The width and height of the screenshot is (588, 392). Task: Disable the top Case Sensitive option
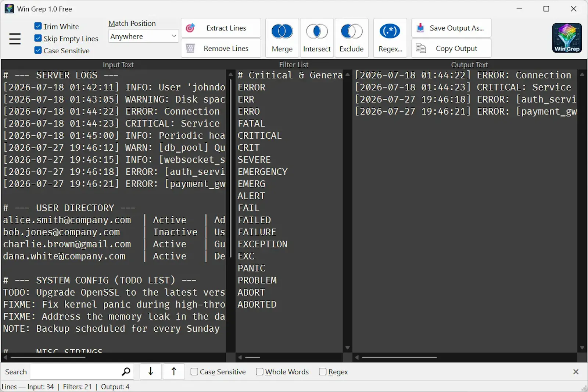click(38, 50)
